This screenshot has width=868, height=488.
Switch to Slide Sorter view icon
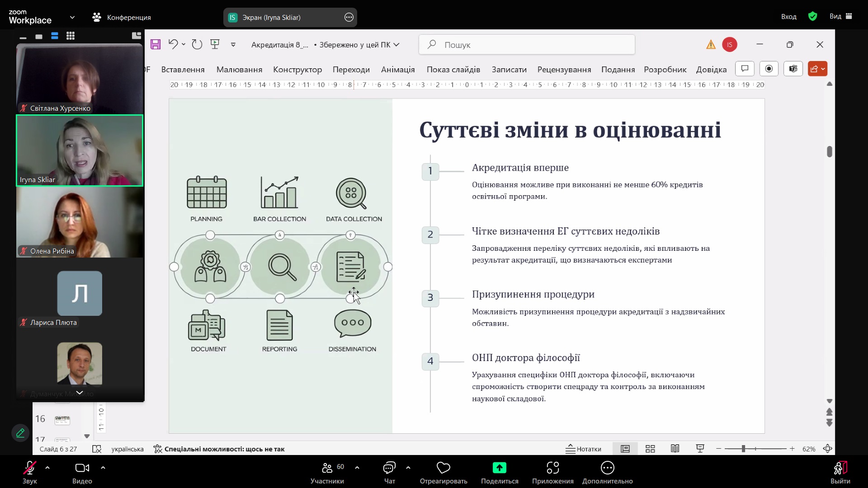click(650, 449)
